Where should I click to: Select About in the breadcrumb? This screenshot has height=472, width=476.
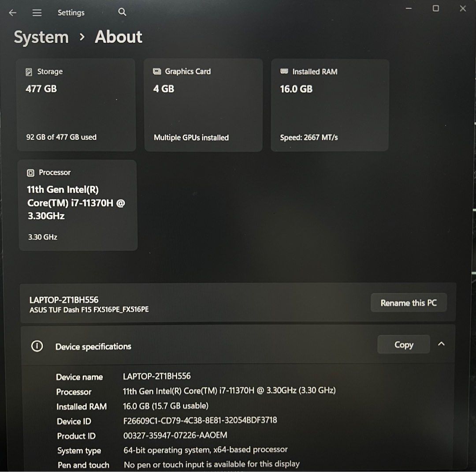point(118,37)
